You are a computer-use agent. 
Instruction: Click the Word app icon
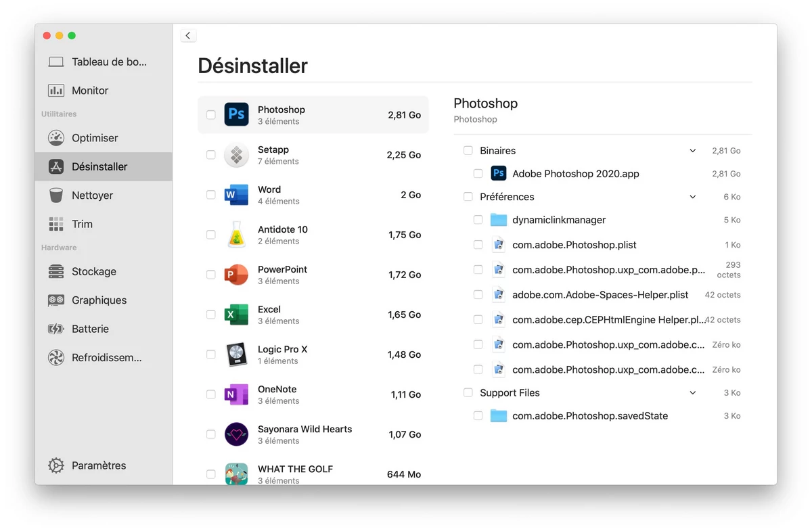coord(236,195)
